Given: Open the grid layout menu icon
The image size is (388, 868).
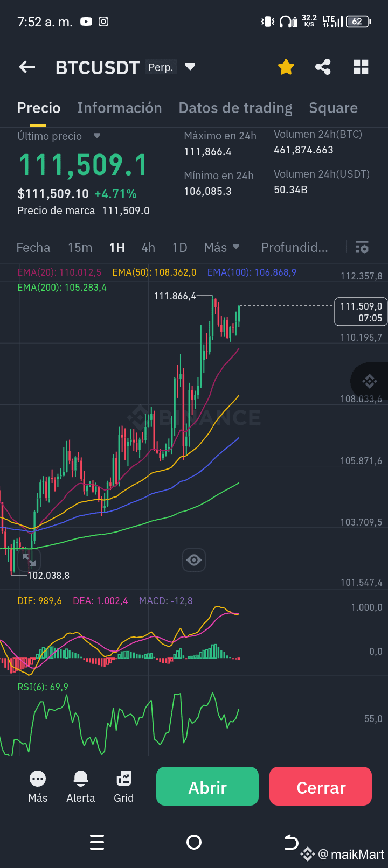Looking at the screenshot, I should point(361,67).
